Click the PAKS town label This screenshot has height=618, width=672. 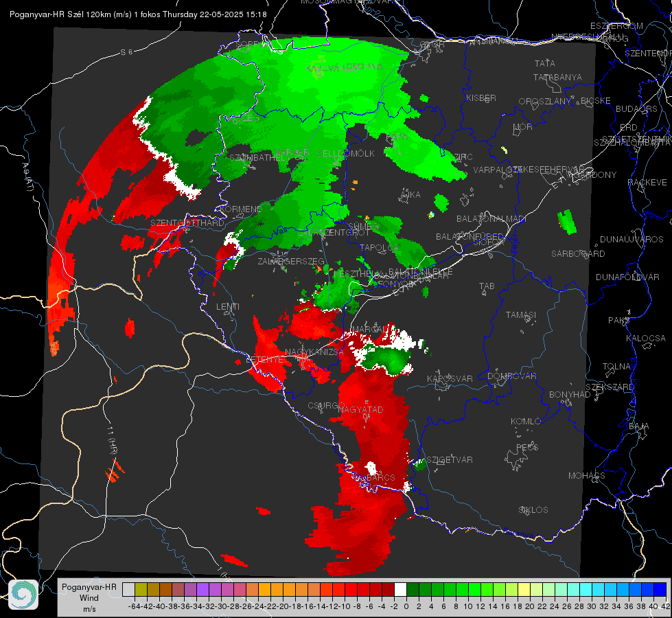[619, 321]
